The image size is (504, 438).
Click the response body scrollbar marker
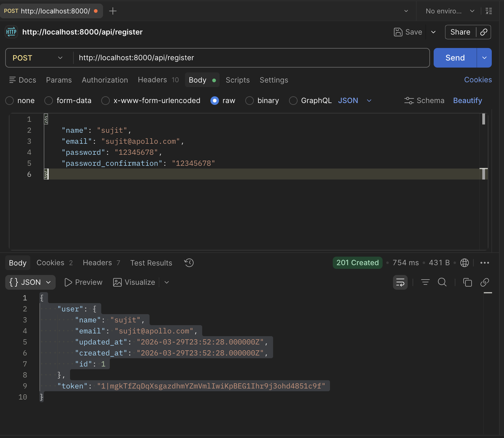[488, 293]
